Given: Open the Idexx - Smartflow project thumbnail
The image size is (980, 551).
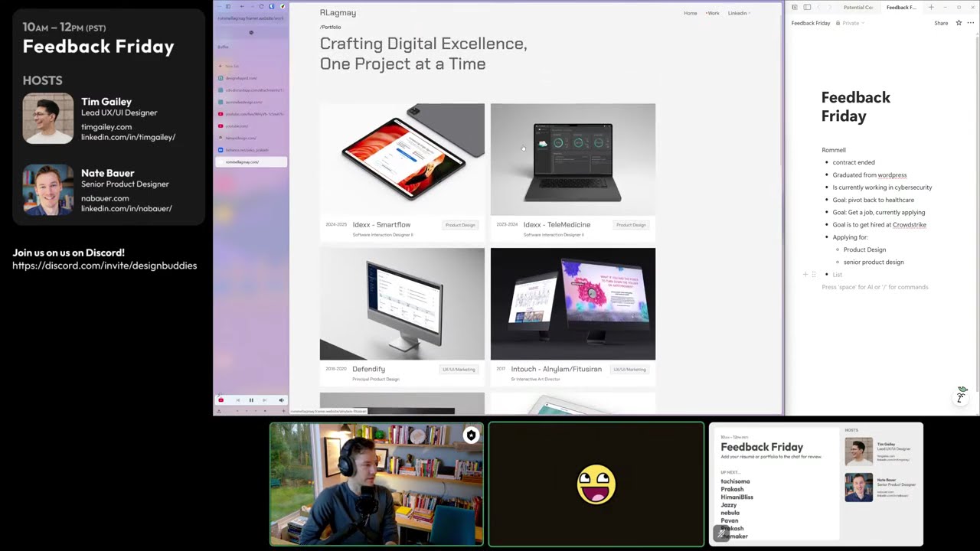Looking at the screenshot, I should pyautogui.click(x=402, y=159).
